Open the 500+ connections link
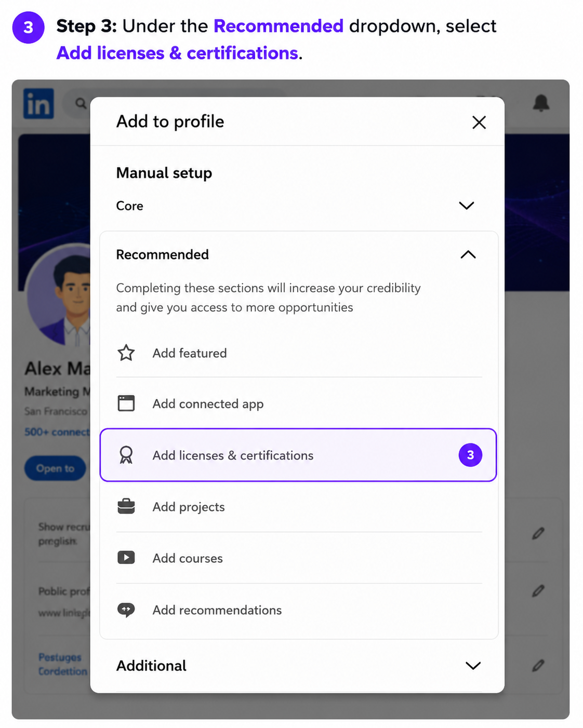This screenshot has width=583, height=728. pos(57,432)
